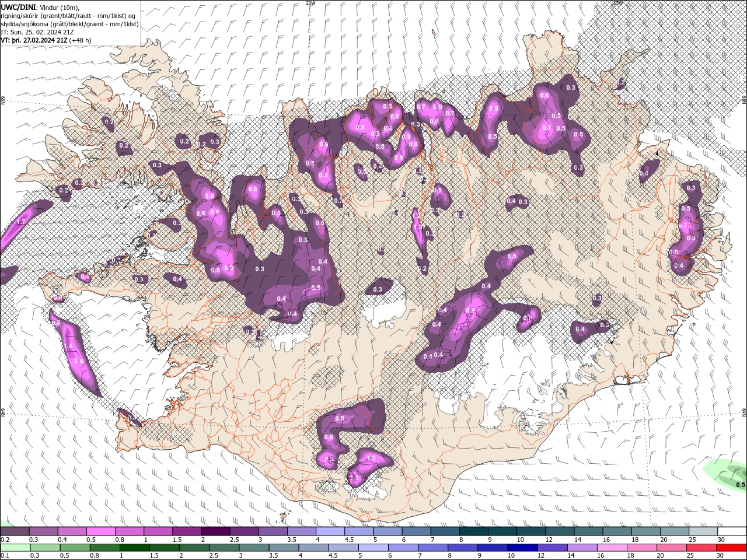The height and width of the screenshot is (560, 747).
Task: Select the rain legend swatch between 0.1 and 0.3
Action: 15,548
